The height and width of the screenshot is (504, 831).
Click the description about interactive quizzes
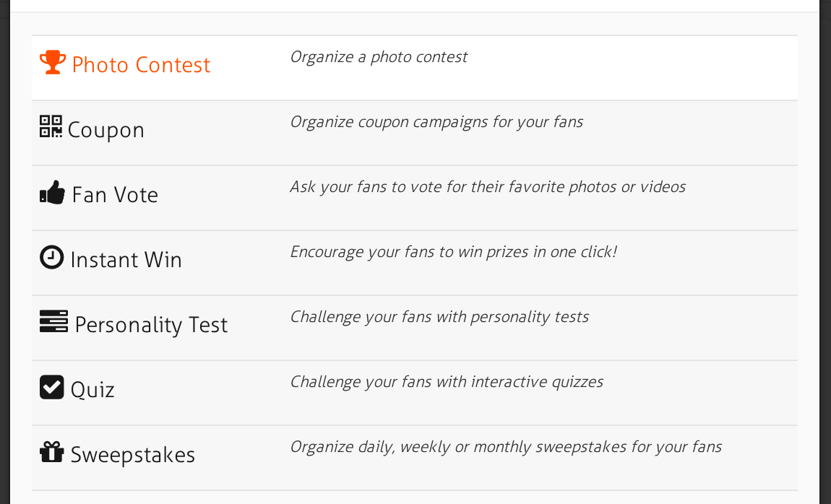447,381
